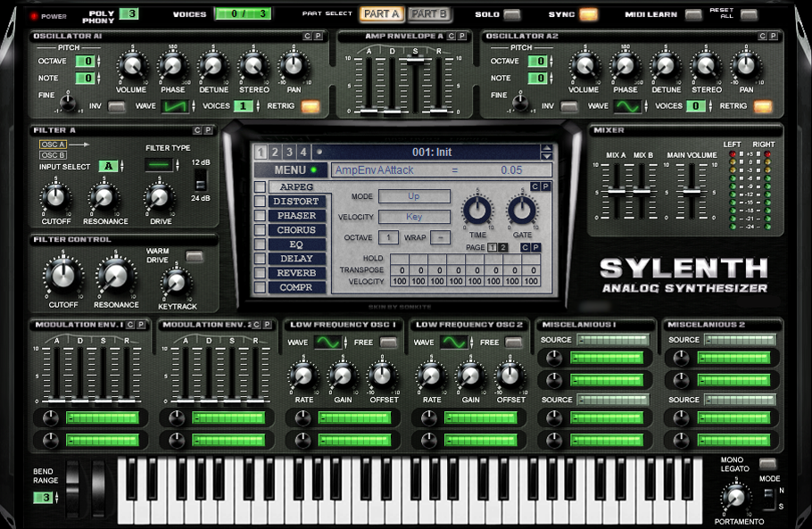Screen dimensions: 812x529
Task: Open the Chorus effect tab
Action: [x=296, y=230]
